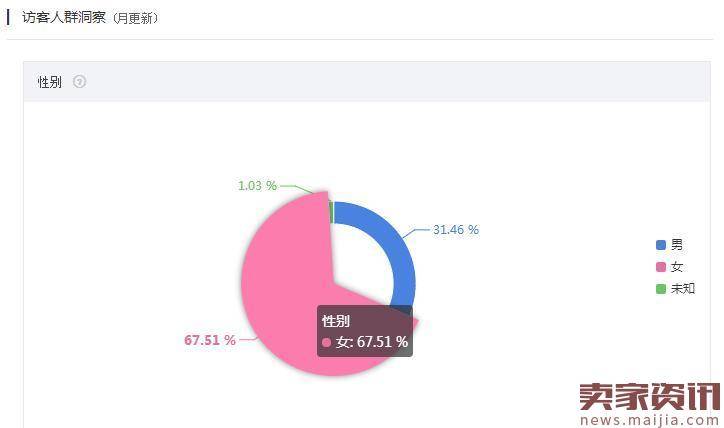Click the 31.46 % data label
The height and width of the screenshot is (428, 724).
click(x=456, y=230)
